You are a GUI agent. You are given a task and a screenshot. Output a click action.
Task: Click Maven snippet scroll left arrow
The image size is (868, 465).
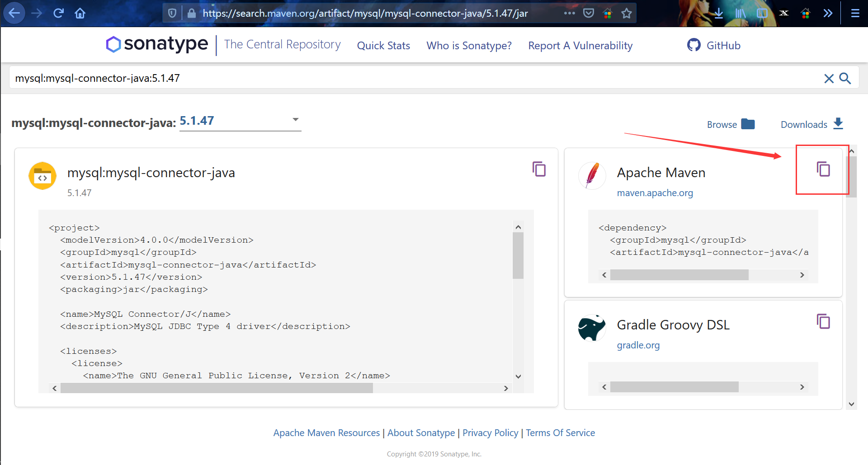point(604,275)
